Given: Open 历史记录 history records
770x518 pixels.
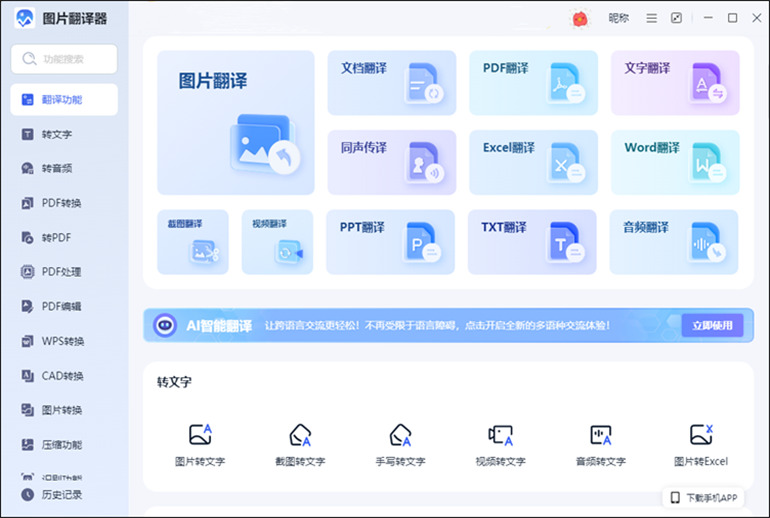Looking at the screenshot, I should [x=52, y=494].
